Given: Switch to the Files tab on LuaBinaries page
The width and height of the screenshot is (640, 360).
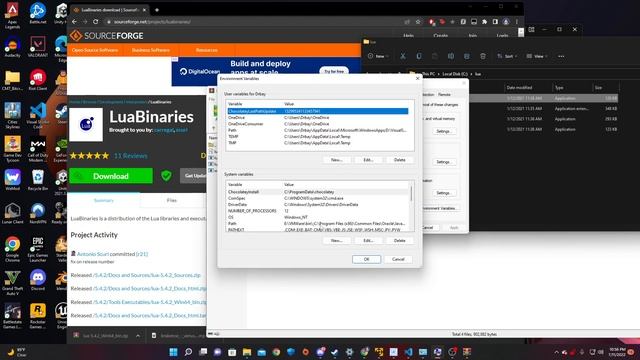Looking at the screenshot, I should 172,200.
